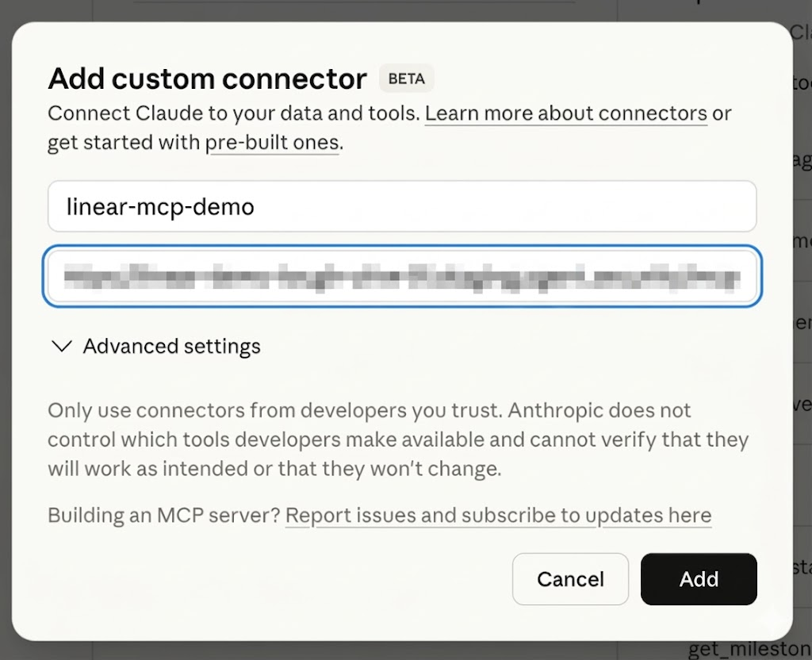The image size is (812, 660).
Task: Click the connector name field 'linear-mcp-demo'
Action: point(401,207)
